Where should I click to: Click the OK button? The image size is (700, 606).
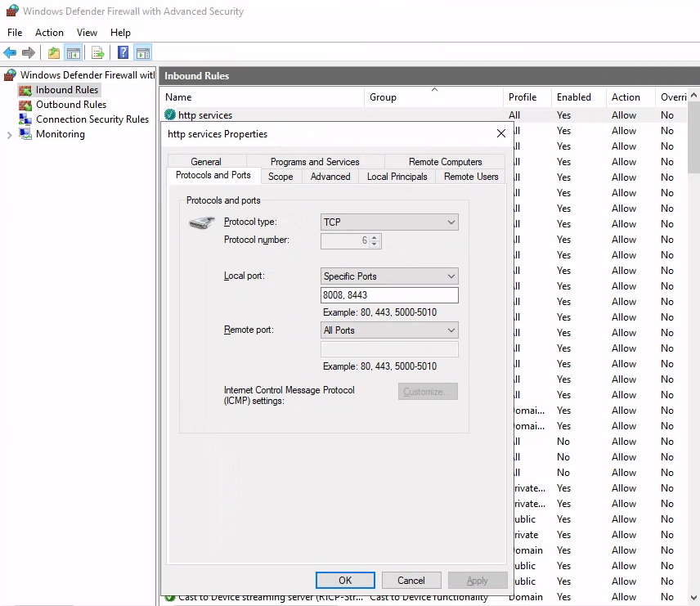tap(345, 580)
